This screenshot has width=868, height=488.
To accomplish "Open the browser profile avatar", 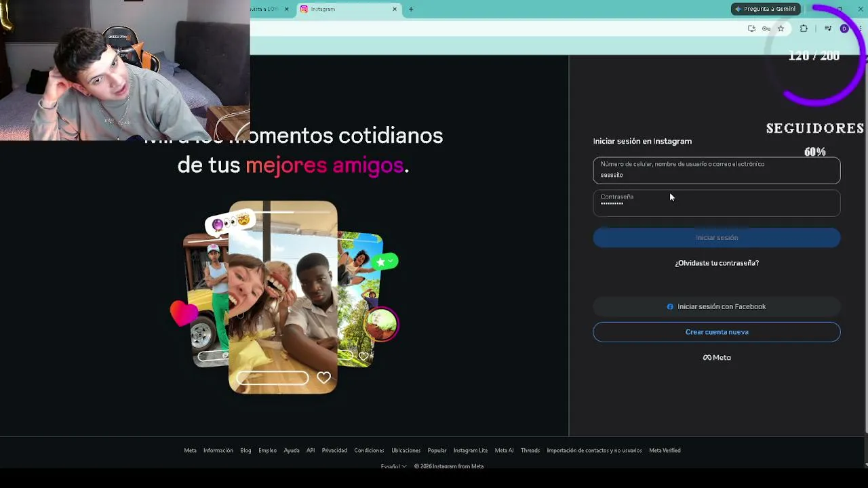I will 844,28.
